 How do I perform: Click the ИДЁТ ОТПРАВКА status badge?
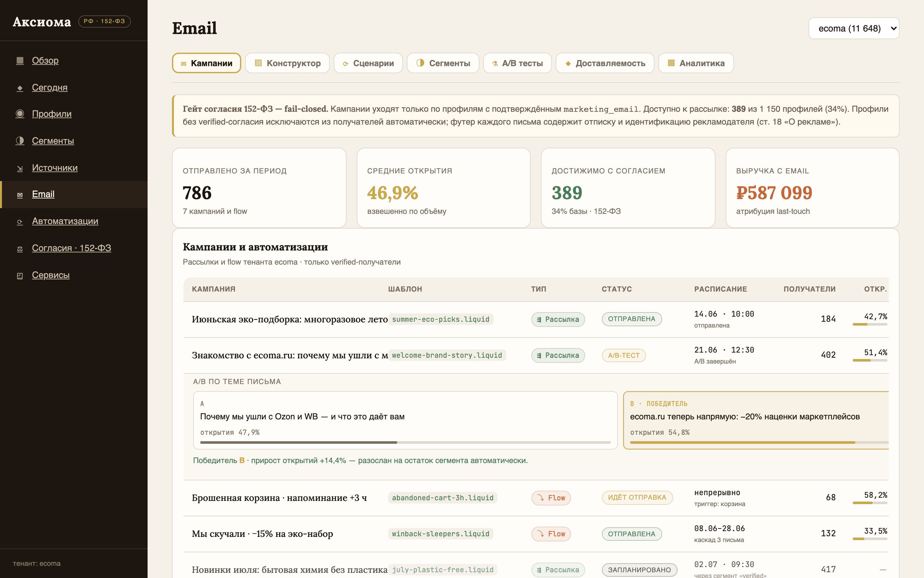coord(637,497)
